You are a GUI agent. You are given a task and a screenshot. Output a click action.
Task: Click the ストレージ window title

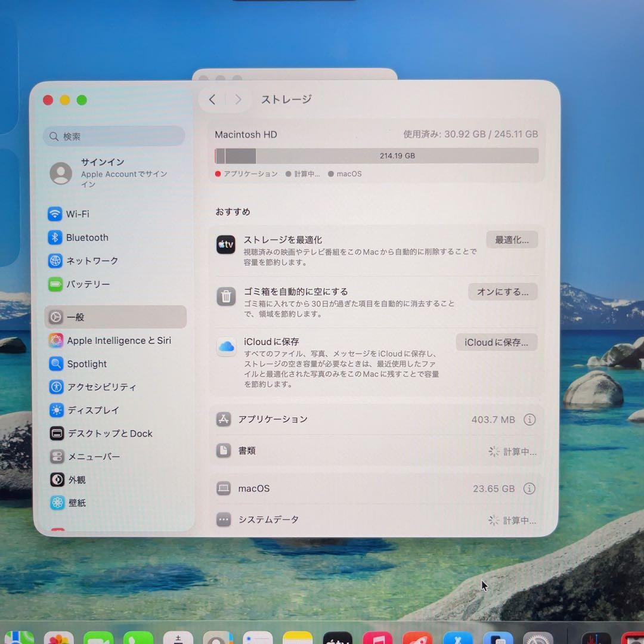click(x=286, y=100)
